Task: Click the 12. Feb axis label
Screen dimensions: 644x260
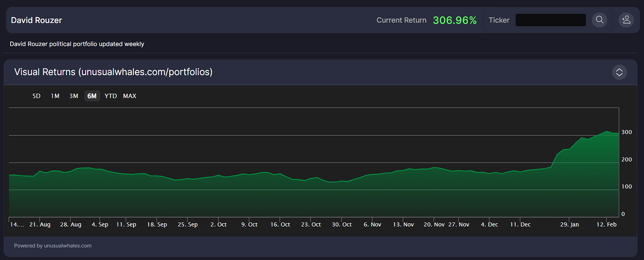Action: pyautogui.click(x=606, y=225)
